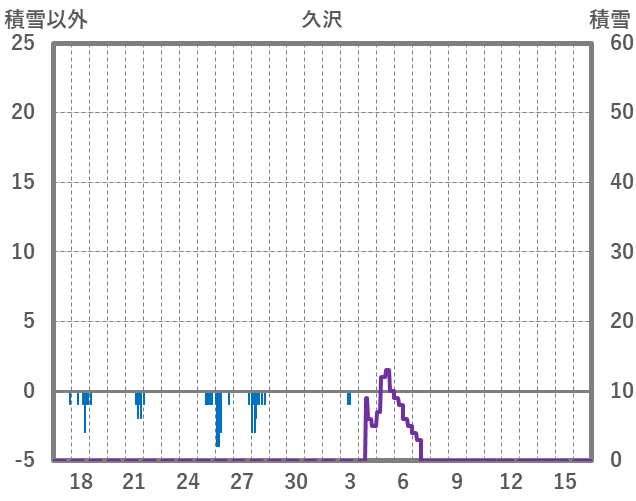The height and width of the screenshot is (501, 636).
Task: Click the small blue bar near date 3
Action: point(349,398)
